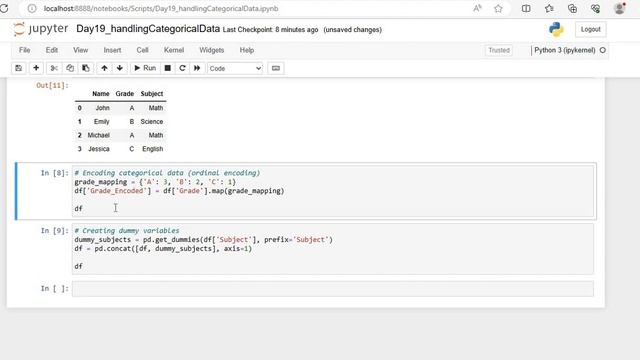
Task: Click the Logout button
Action: (591, 29)
